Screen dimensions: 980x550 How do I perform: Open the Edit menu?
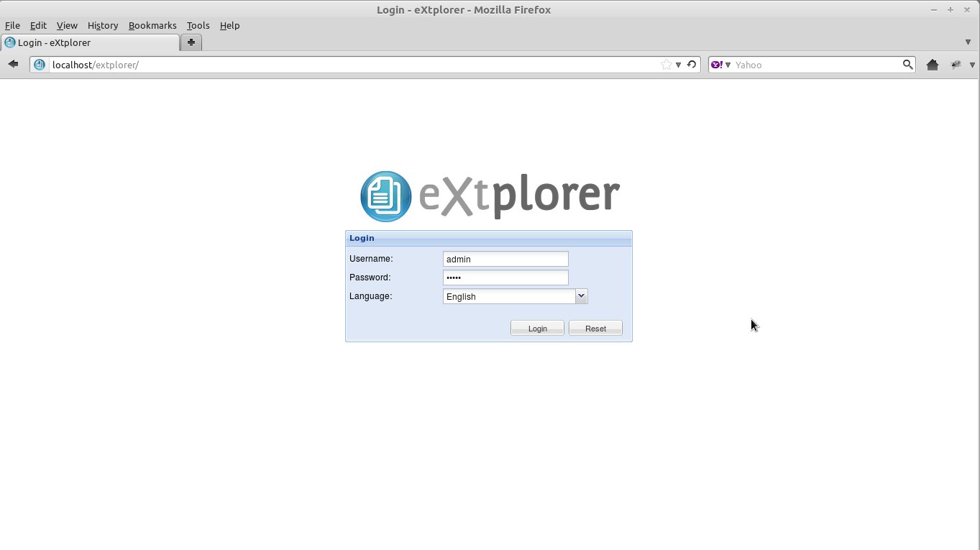coord(38,25)
